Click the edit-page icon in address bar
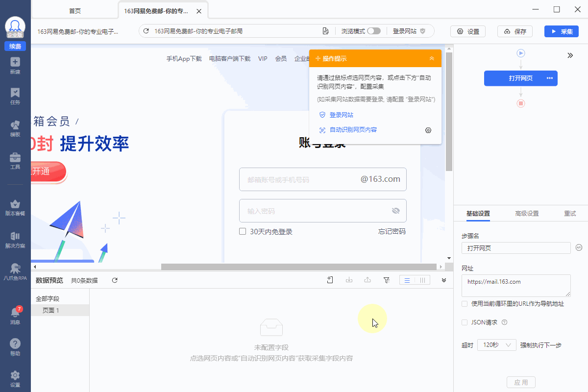Viewport: 588px width, 392px height. [x=325, y=31]
